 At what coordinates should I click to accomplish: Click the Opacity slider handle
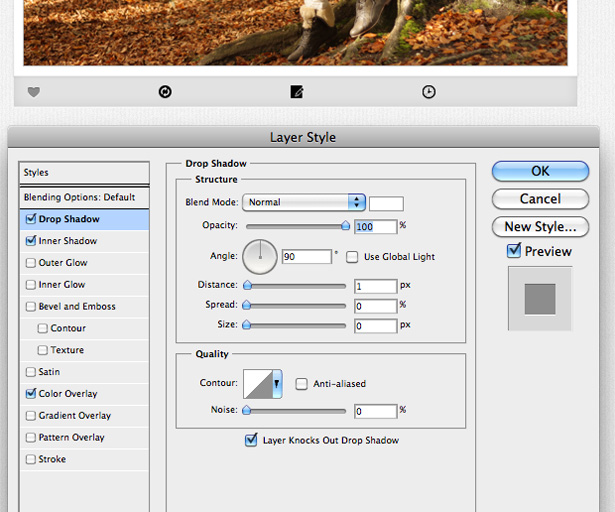coord(345,226)
